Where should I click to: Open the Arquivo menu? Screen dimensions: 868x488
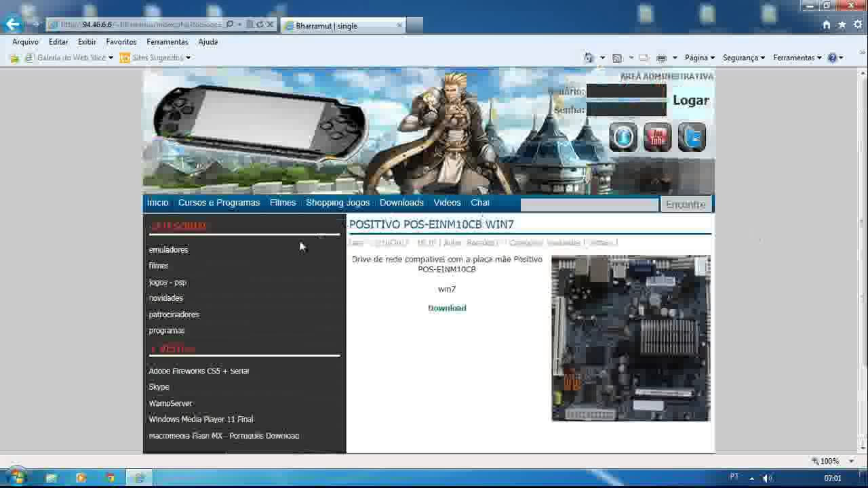25,41
